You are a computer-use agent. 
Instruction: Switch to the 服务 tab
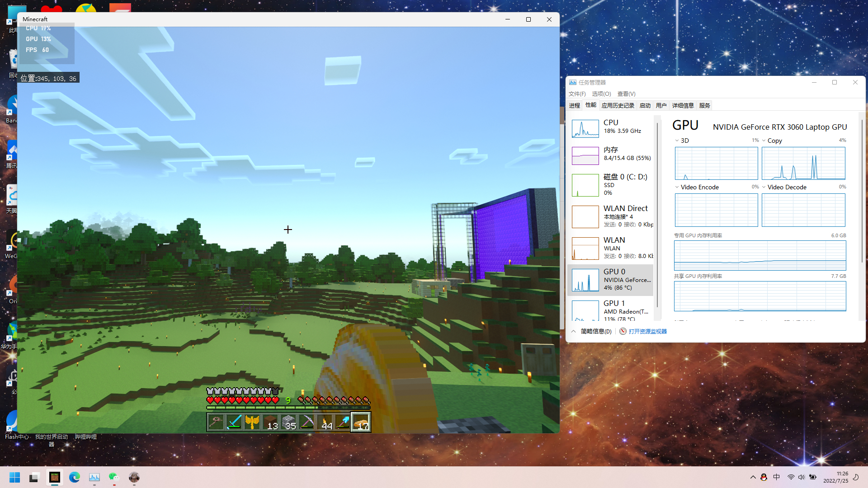(705, 105)
